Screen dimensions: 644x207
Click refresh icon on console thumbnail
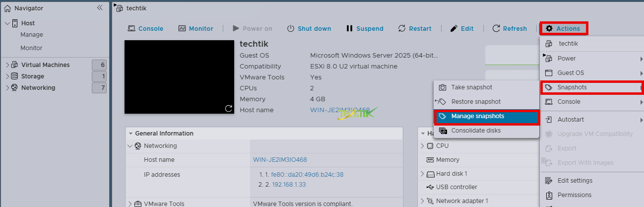[x=228, y=108]
